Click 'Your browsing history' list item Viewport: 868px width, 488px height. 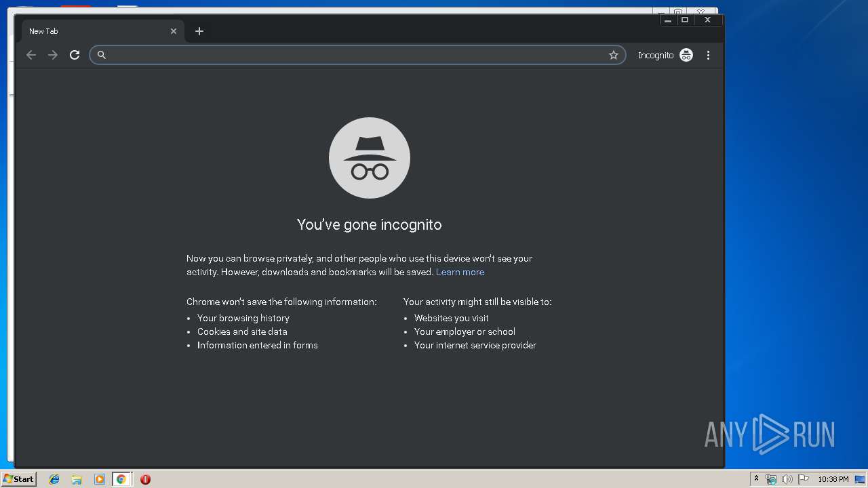point(243,318)
